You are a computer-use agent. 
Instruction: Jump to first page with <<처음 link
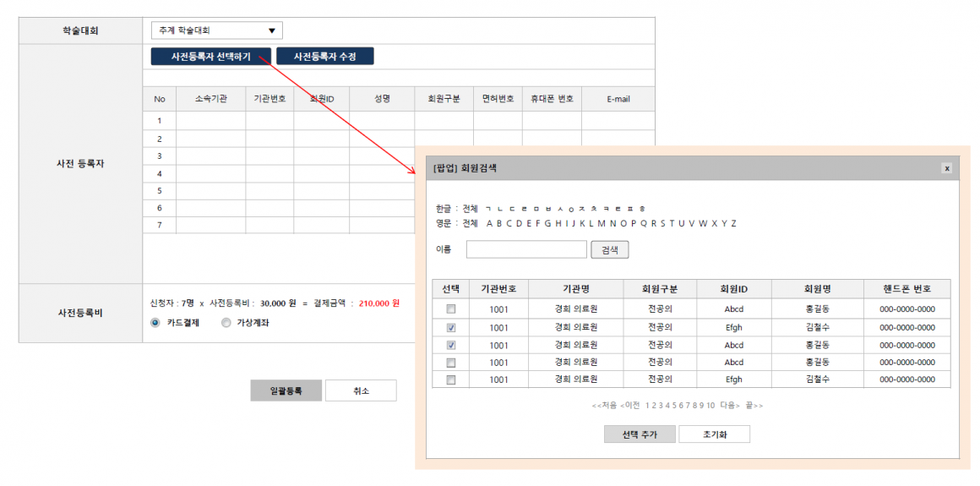604,406
